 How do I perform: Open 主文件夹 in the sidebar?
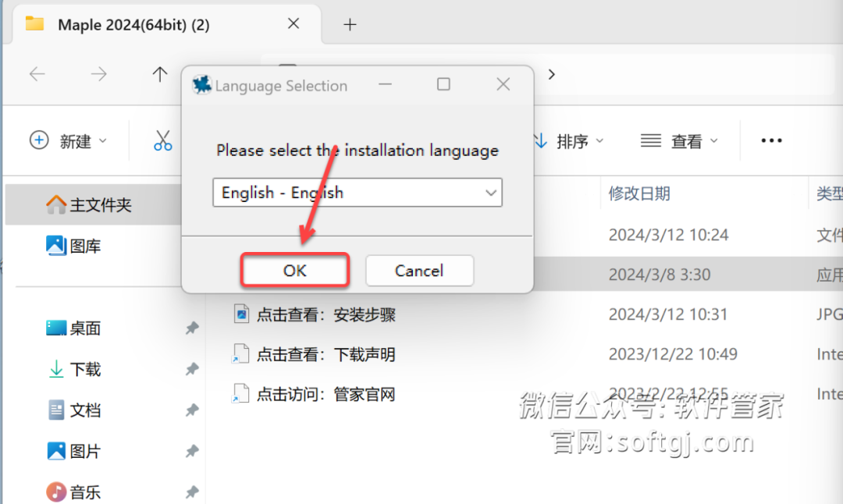point(94,204)
